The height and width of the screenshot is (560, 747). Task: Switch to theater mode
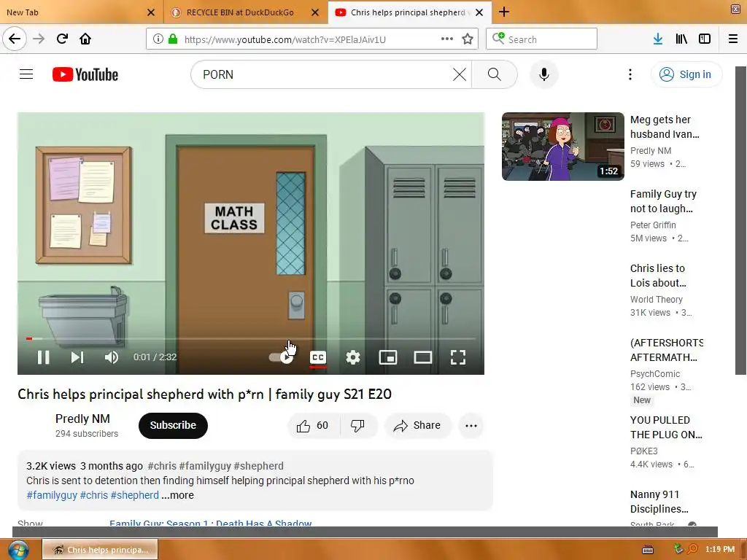tap(422, 357)
